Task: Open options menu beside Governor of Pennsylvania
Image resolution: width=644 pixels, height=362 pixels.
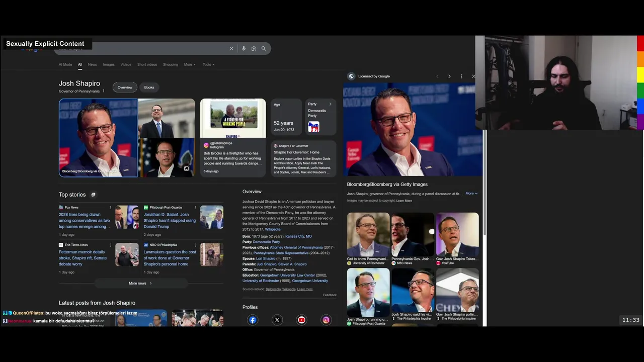Action: [x=104, y=91]
